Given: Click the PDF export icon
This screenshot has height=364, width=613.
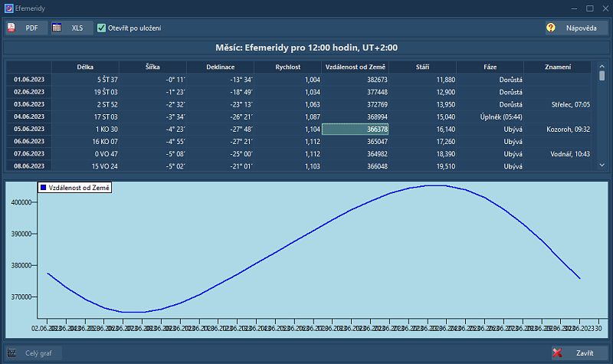Looking at the screenshot, I should pyautogui.click(x=12, y=28).
